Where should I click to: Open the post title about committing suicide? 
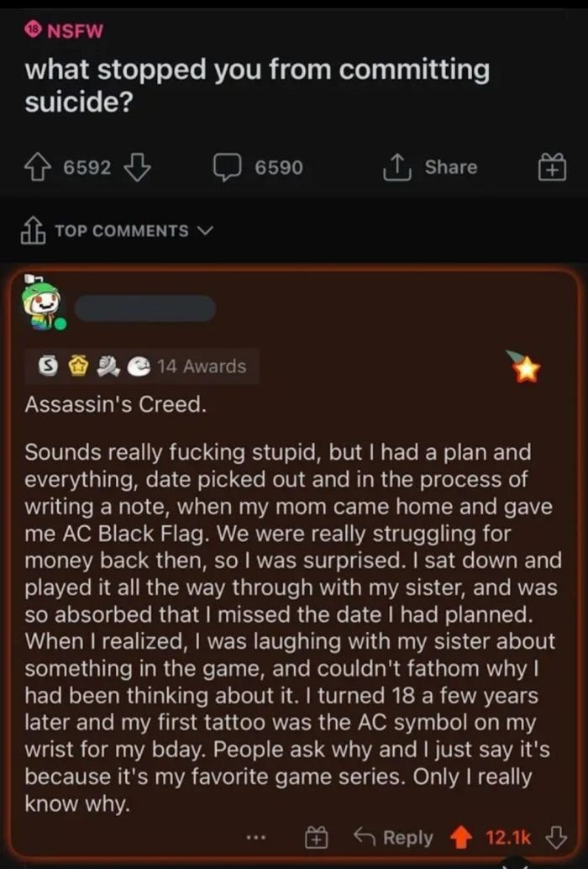[256, 84]
